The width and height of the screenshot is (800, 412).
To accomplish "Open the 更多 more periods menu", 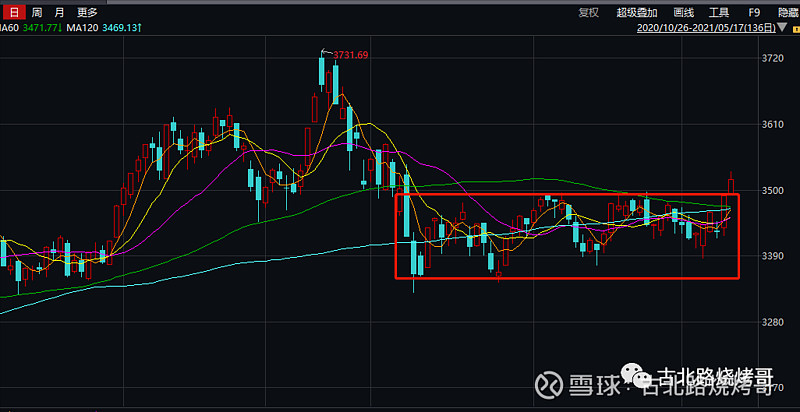I will (x=87, y=13).
